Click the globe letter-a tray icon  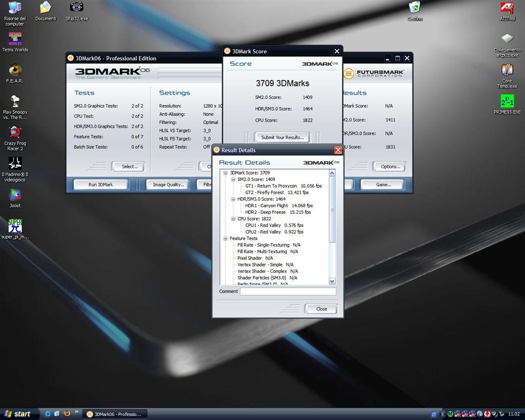point(480,414)
